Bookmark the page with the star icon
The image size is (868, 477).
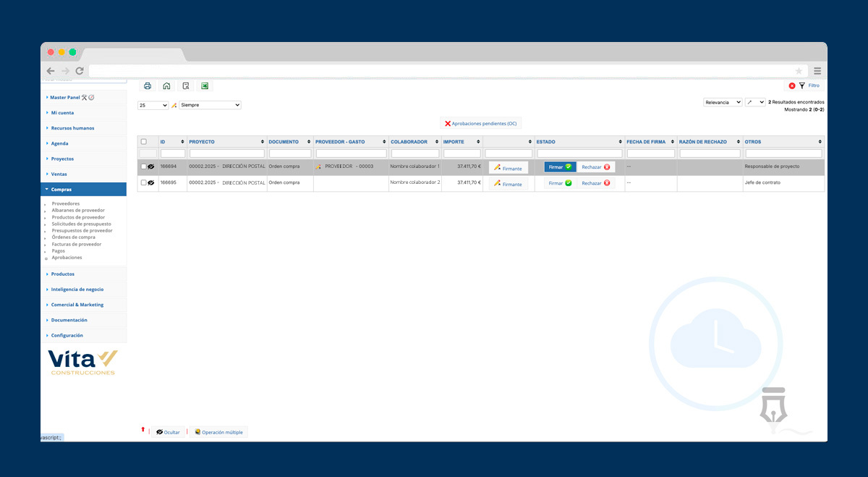coord(799,71)
